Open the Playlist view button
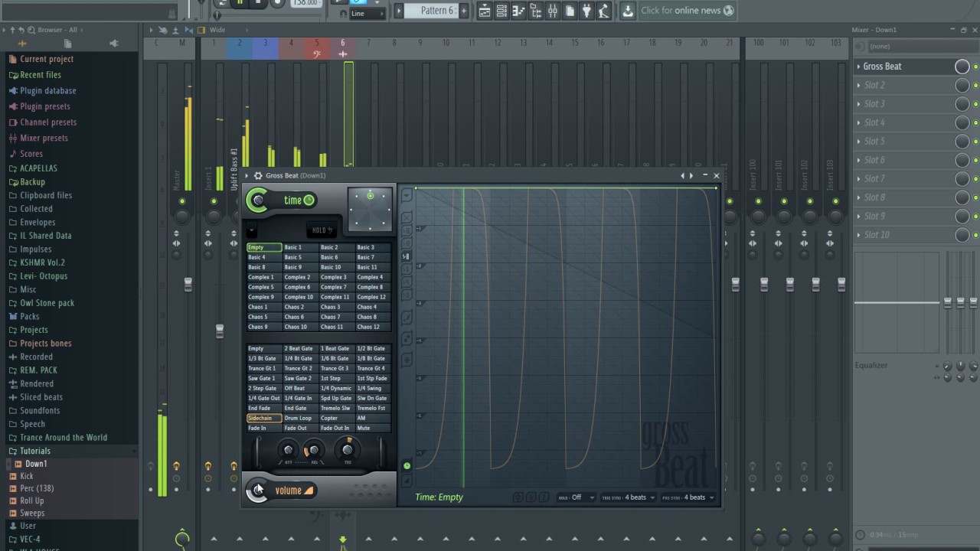Image resolution: width=980 pixels, height=551 pixels. (485, 11)
